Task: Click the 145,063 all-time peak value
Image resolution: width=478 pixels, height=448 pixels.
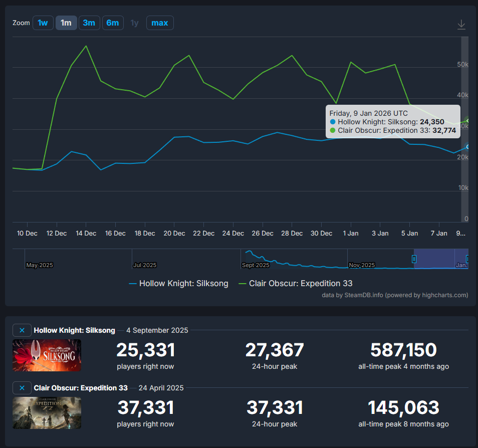Action: pos(404,407)
